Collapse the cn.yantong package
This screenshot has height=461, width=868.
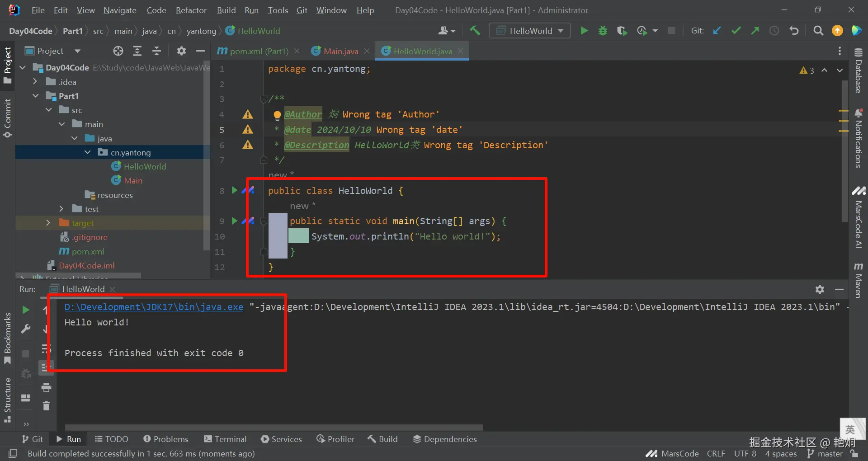tap(88, 152)
